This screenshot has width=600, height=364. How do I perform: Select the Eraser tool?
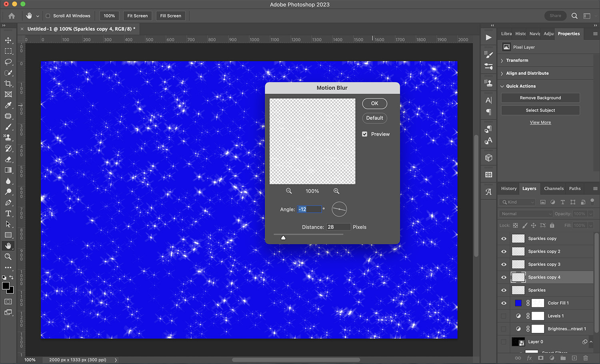tap(8, 159)
